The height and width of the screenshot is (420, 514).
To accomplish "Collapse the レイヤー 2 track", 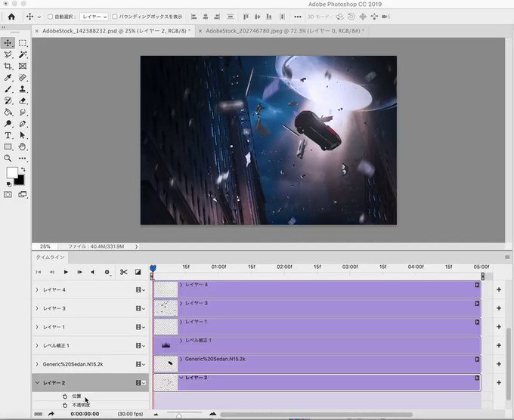I will coord(37,383).
